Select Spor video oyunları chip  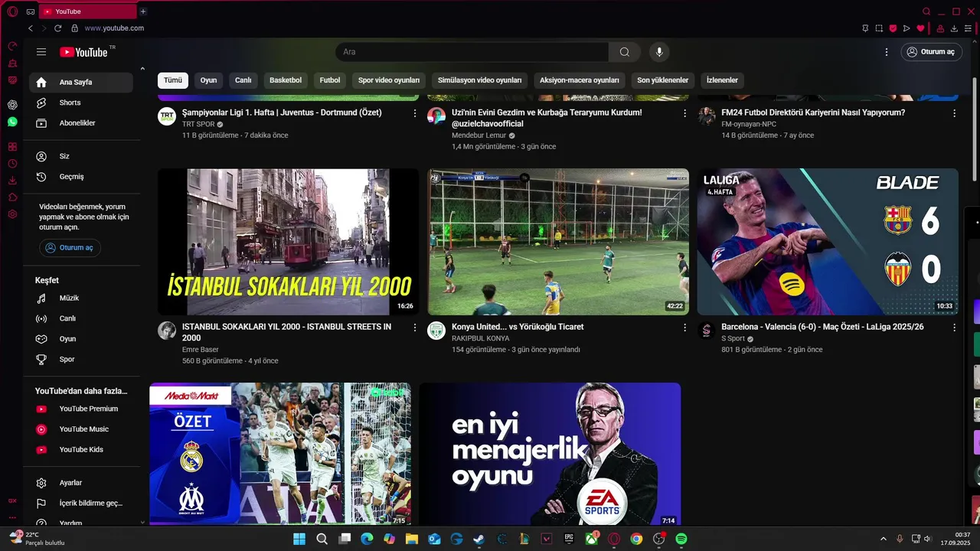(x=389, y=80)
